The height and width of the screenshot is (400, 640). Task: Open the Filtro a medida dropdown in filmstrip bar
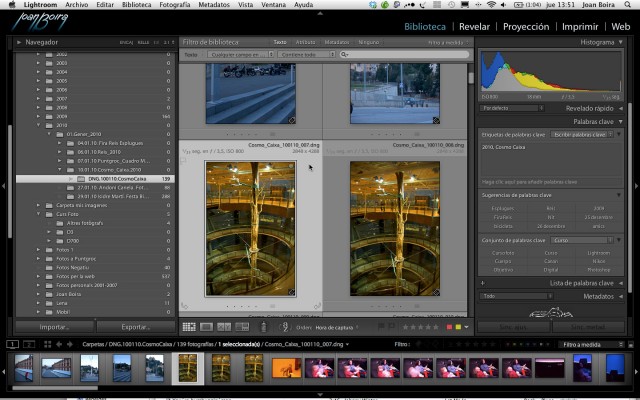[x=591, y=344]
